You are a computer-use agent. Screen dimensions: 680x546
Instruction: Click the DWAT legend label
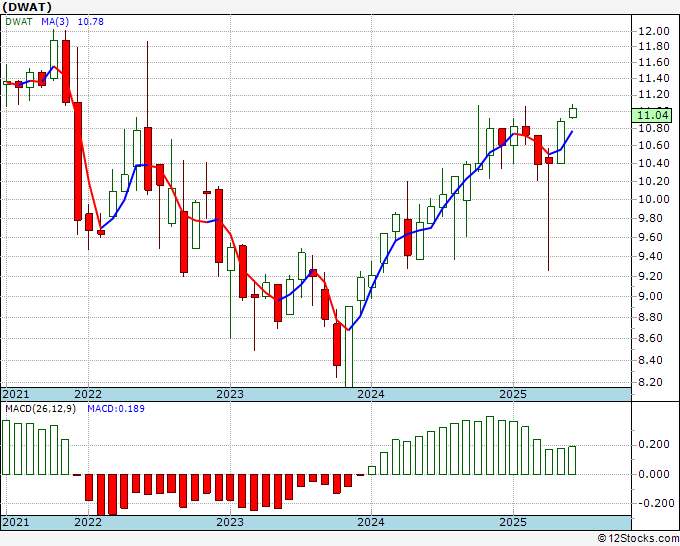[x=19, y=21]
